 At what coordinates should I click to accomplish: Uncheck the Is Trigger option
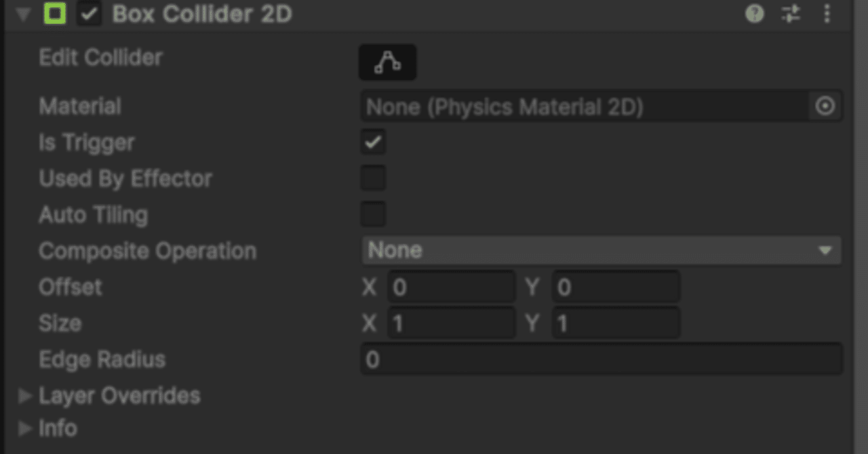pyautogui.click(x=373, y=142)
